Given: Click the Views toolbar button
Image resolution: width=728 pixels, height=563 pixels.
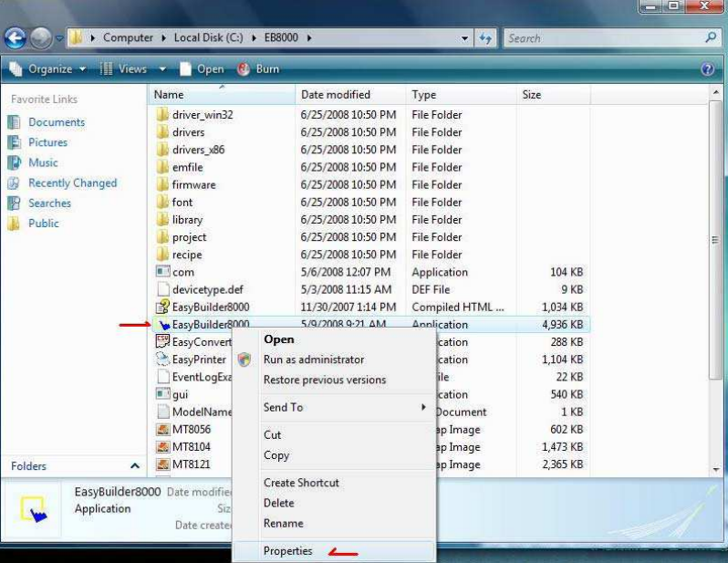Looking at the screenshot, I should click(x=123, y=69).
